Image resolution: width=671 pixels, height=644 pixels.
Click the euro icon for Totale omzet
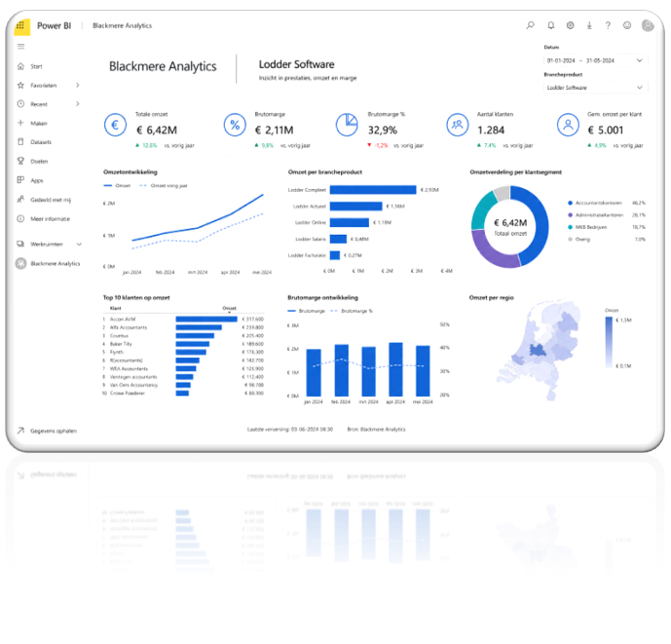click(x=115, y=125)
